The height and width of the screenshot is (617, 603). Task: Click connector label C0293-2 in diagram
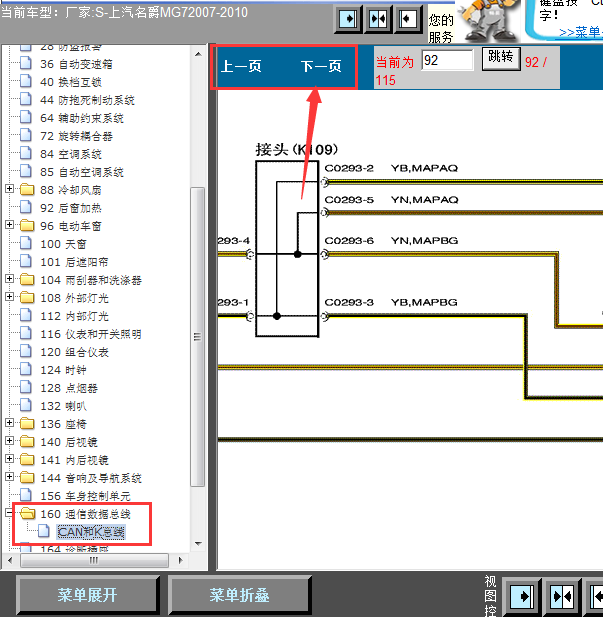coord(349,168)
